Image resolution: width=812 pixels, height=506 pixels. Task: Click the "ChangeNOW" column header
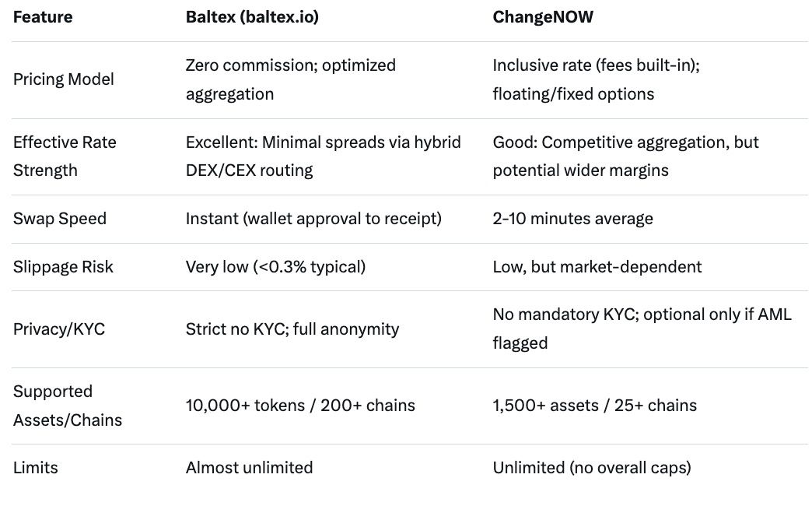543,17
